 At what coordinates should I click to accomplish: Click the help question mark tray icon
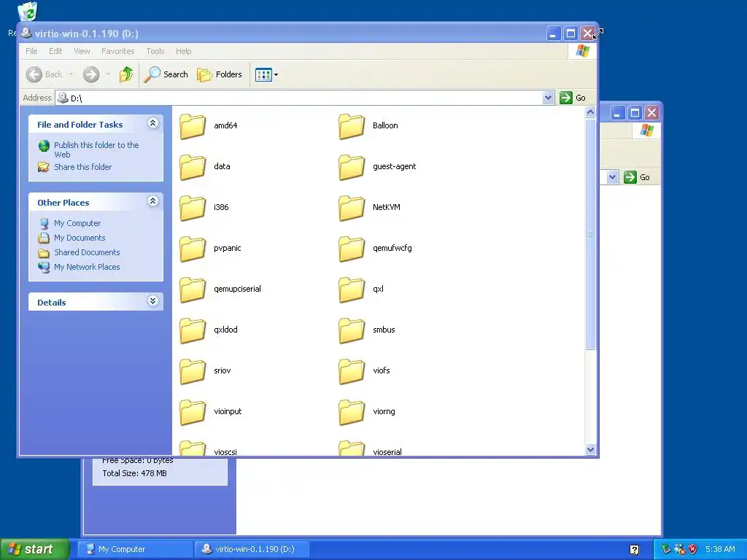[635, 550]
